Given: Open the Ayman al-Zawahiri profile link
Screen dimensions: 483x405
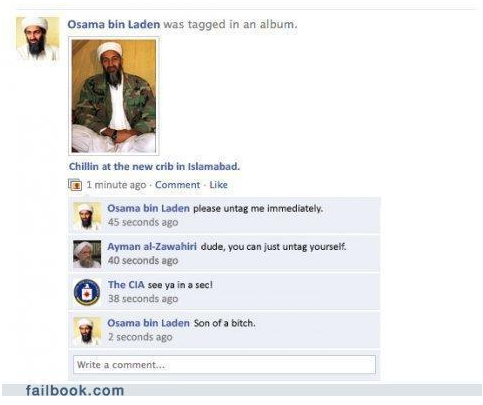Looking at the screenshot, I should [152, 247].
